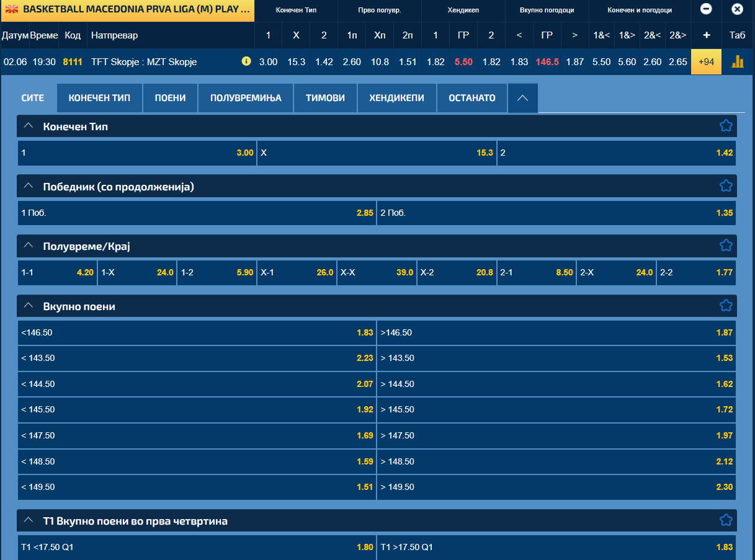
Task: Favorite the Победник (со продолженија) section star
Action: [x=726, y=185]
